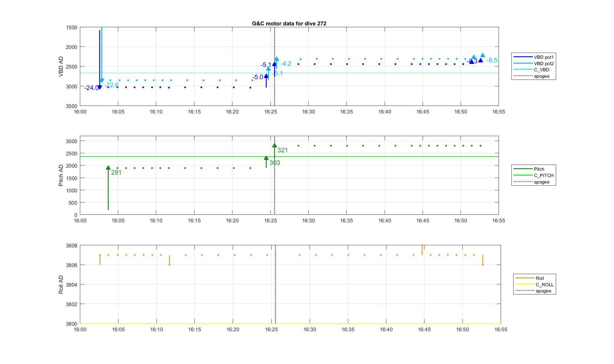Click the "303" annotation on the Pitch plot
Viewport: 614px width, 364px height.
275,163
